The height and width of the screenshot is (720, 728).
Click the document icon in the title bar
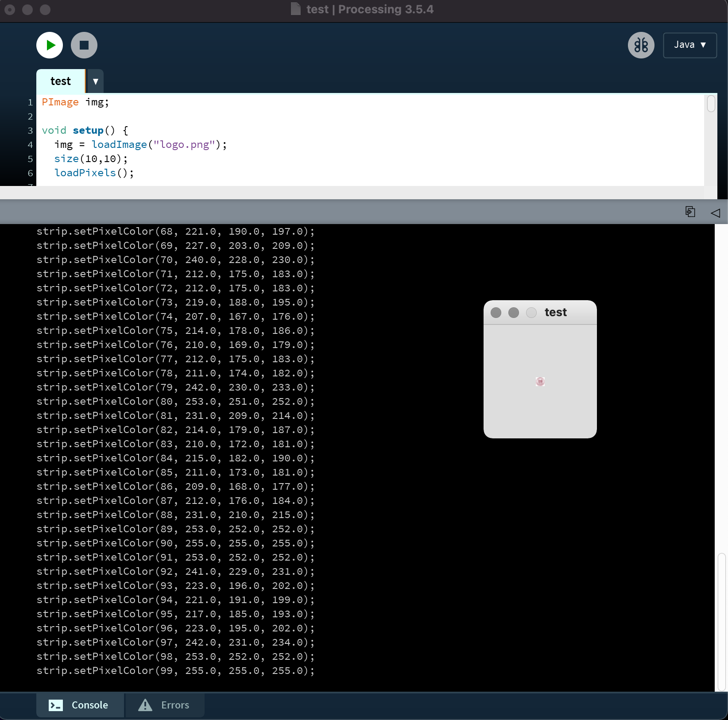tap(295, 9)
